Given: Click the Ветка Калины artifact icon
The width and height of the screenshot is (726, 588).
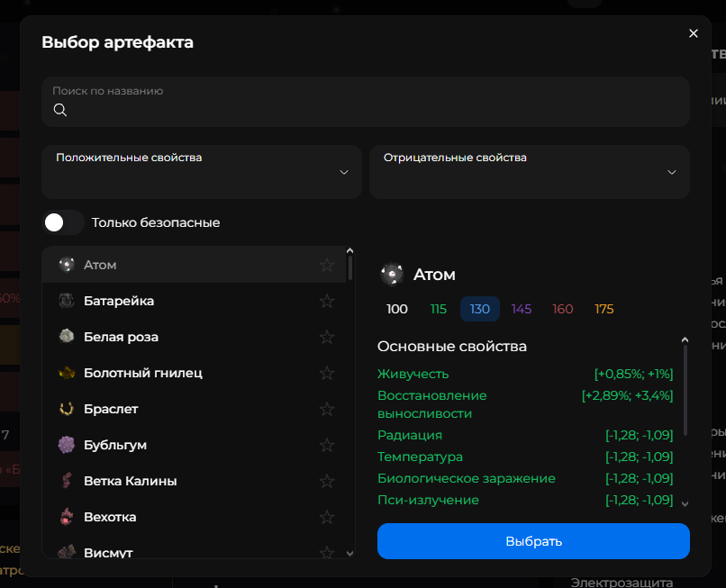Looking at the screenshot, I should pos(67,481).
